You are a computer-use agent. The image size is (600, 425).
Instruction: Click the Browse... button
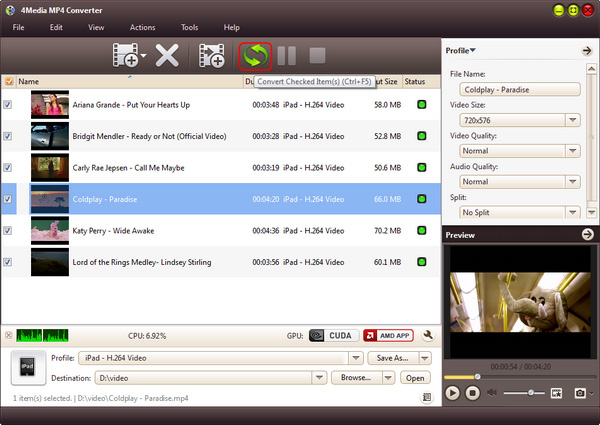[357, 378]
